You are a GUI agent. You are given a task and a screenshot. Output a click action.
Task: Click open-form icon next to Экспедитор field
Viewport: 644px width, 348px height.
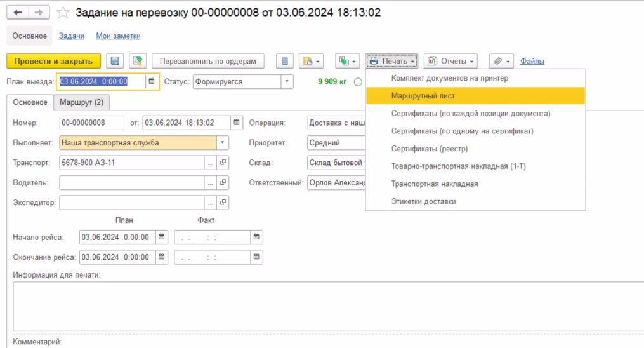point(223,203)
